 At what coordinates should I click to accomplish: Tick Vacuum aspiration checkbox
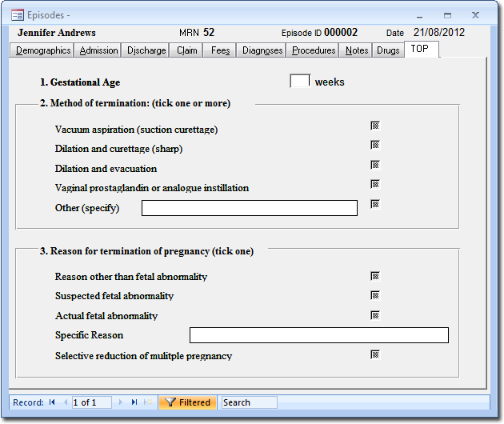[x=374, y=126]
